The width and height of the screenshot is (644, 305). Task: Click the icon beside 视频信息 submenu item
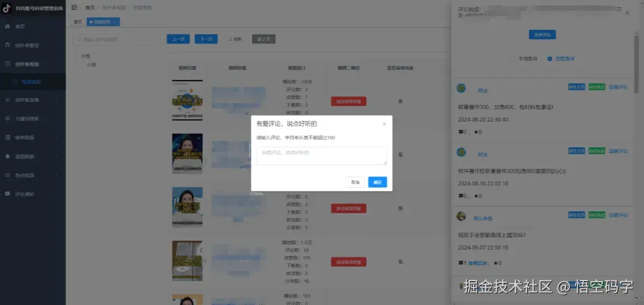(x=15, y=82)
